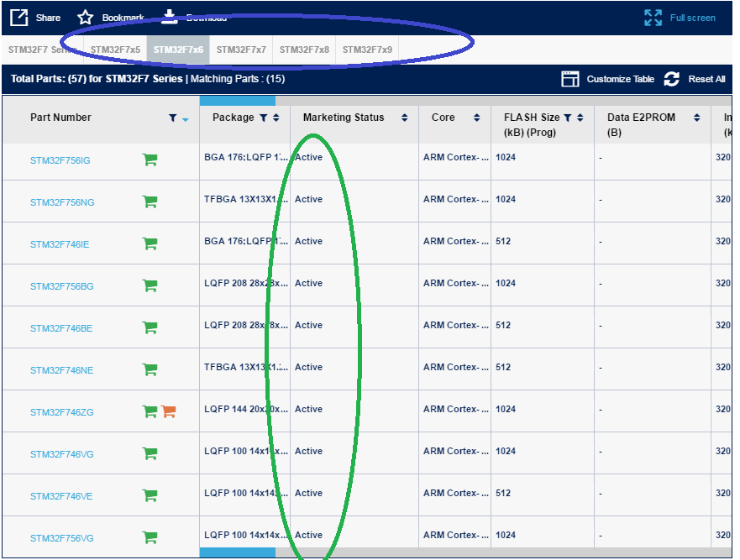Click the Marketing Status column header
Viewport: 740px width, 560px height.
pos(344,118)
